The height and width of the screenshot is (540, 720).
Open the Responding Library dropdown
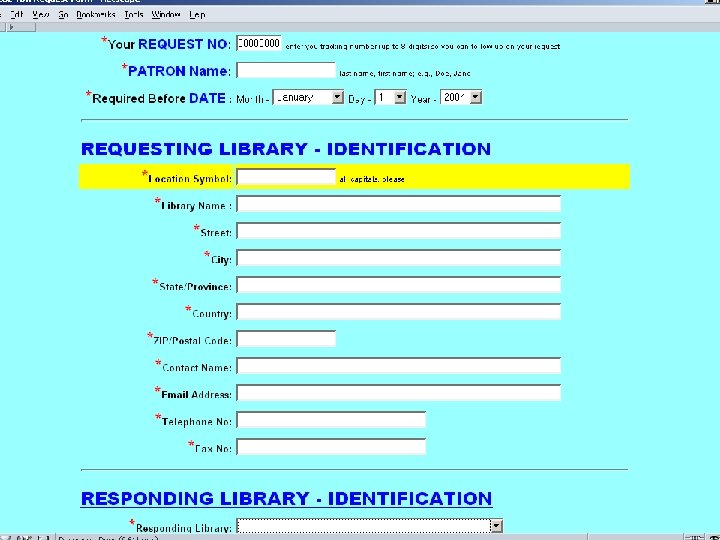click(370, 526)
